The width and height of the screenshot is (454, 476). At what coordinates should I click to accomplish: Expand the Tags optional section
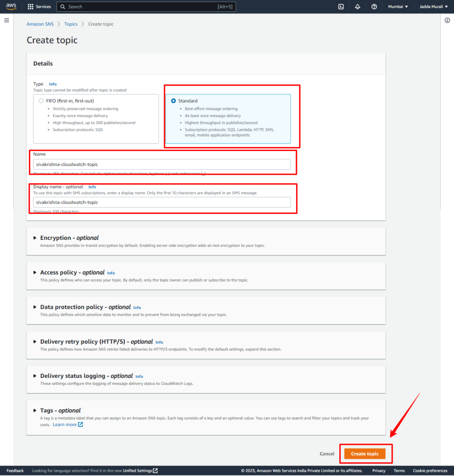(x=34, y=411)
